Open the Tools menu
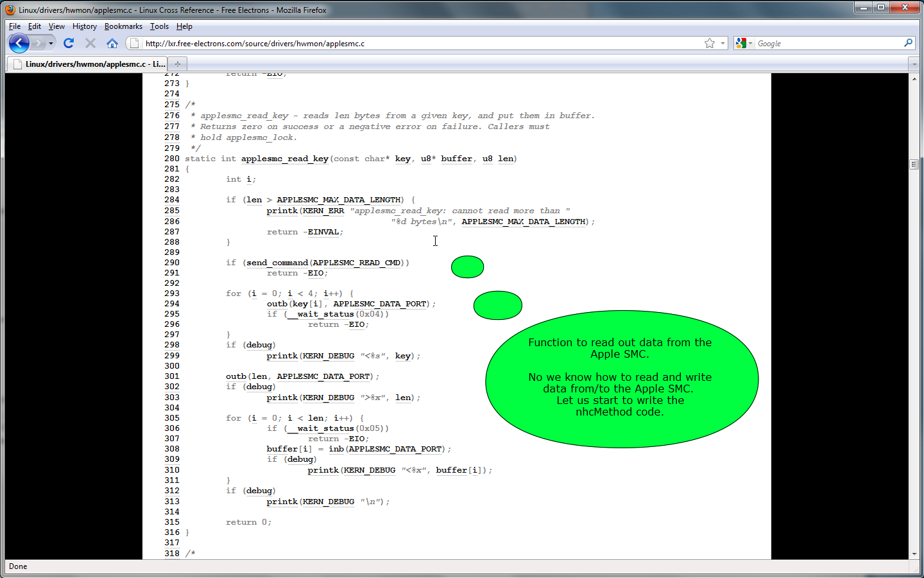The image size is (924, 578). [159, 26]
